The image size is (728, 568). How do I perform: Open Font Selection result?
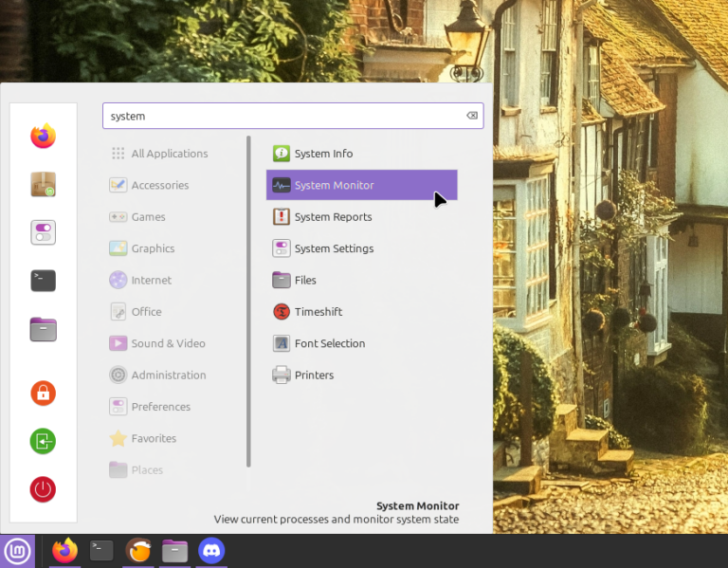[x=362, y=343]
